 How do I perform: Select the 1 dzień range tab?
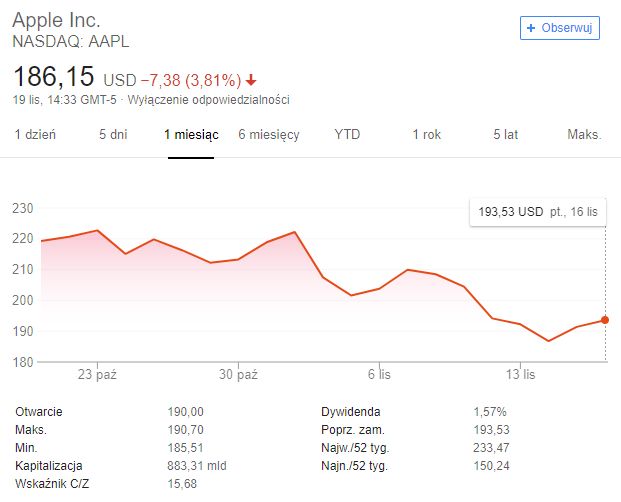coord(35,135)
